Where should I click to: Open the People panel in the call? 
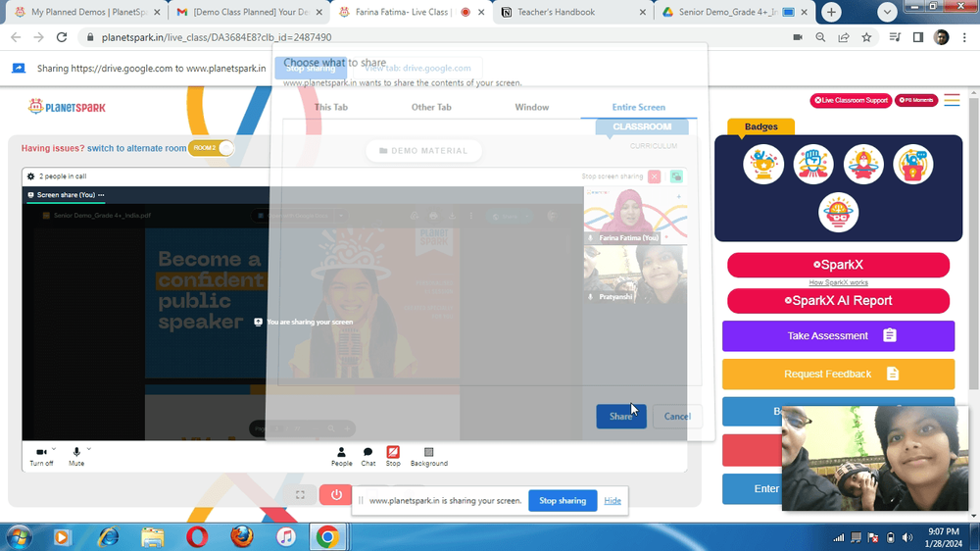(341, 457)
